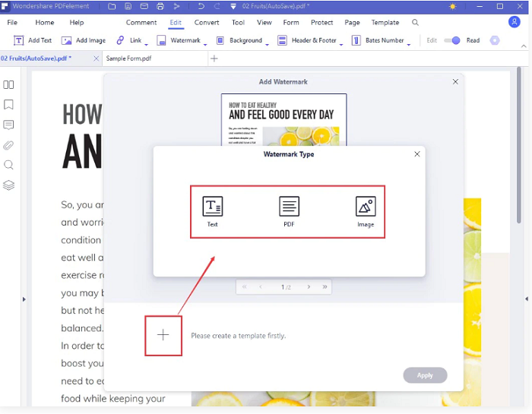The width and height of the screenshot is (532, 414).
Task: Select the Add Text tool
Action: tap(33, 40)
